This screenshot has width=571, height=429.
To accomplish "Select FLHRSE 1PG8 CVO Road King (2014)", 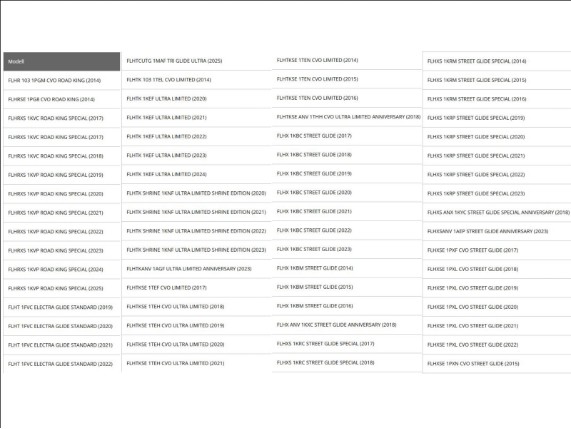I will (51, 99).
